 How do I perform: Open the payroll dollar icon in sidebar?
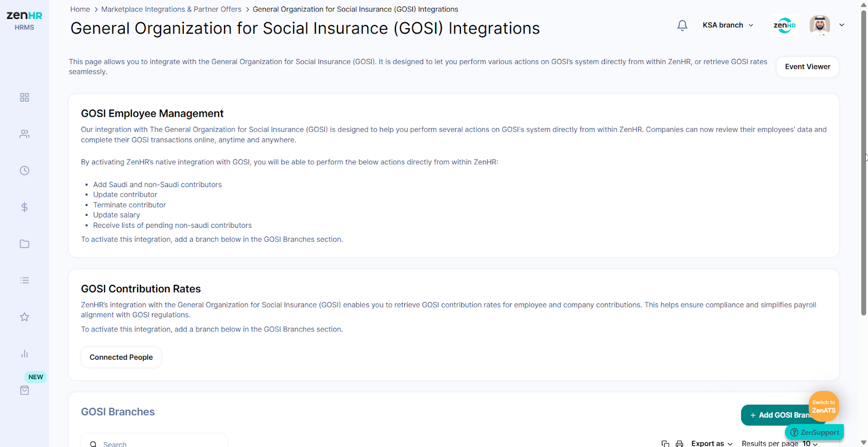coord(24,207)
